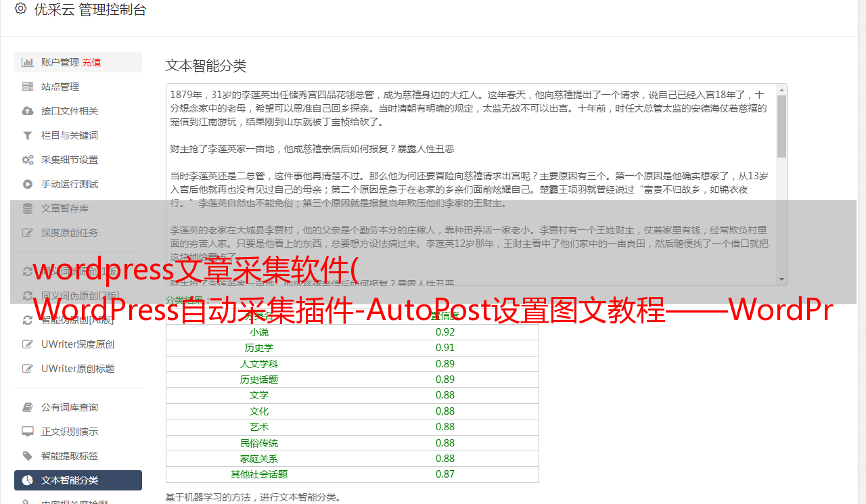Image resolution: width=866 pixels, height=504 pixels.
Task: Click the 0.88 value in 文化 row
Action: tap(445, 411)
